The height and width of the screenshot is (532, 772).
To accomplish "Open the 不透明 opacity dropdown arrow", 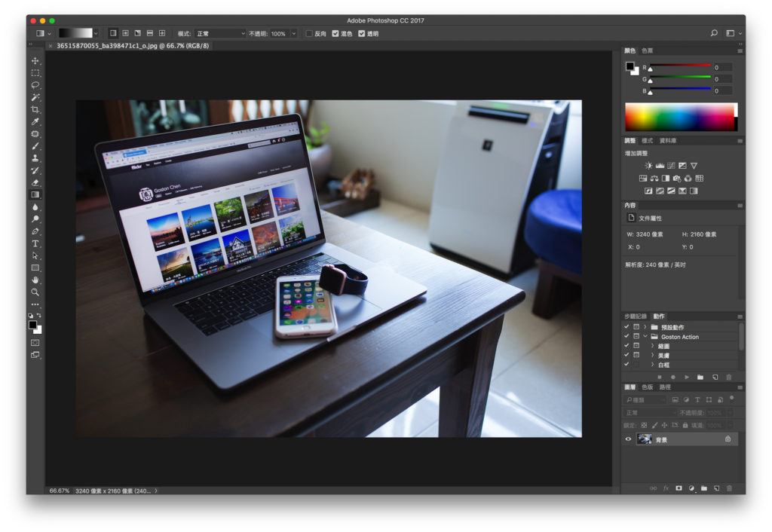I will tap(293, 33).
